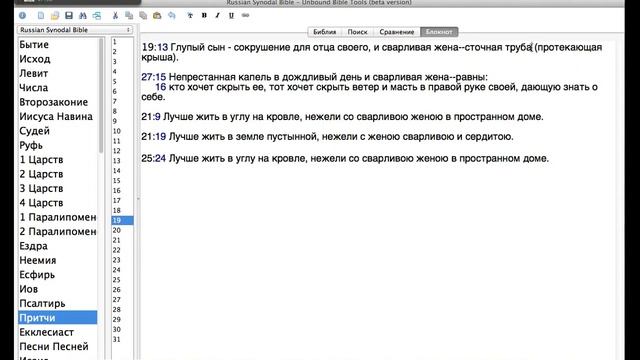Select book 4 Царств
The image size is (640, 360).
click(58, 203)
